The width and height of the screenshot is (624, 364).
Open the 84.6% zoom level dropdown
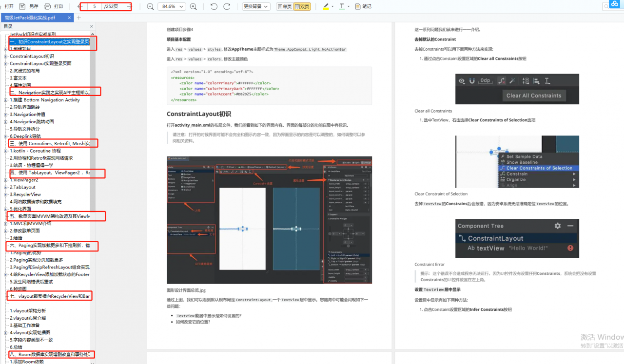[172, 6]
